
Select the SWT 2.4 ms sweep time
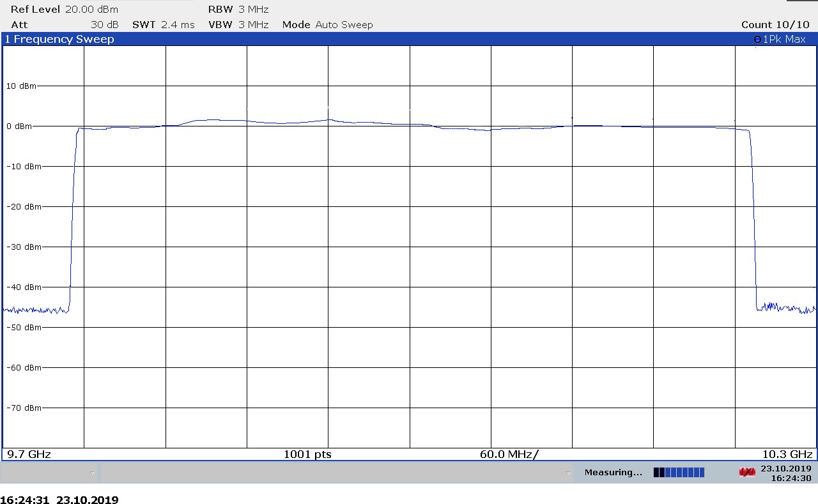pos(163,25)
